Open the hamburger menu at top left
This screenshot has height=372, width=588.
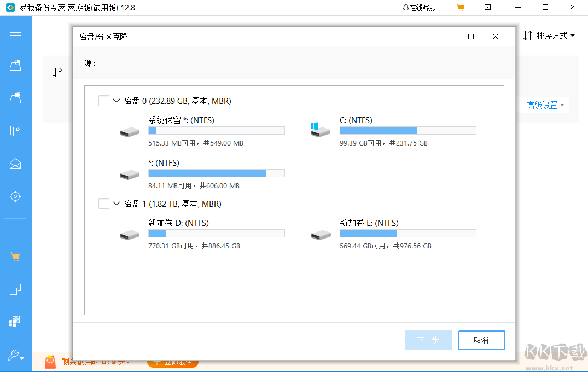tap(15, 32)
